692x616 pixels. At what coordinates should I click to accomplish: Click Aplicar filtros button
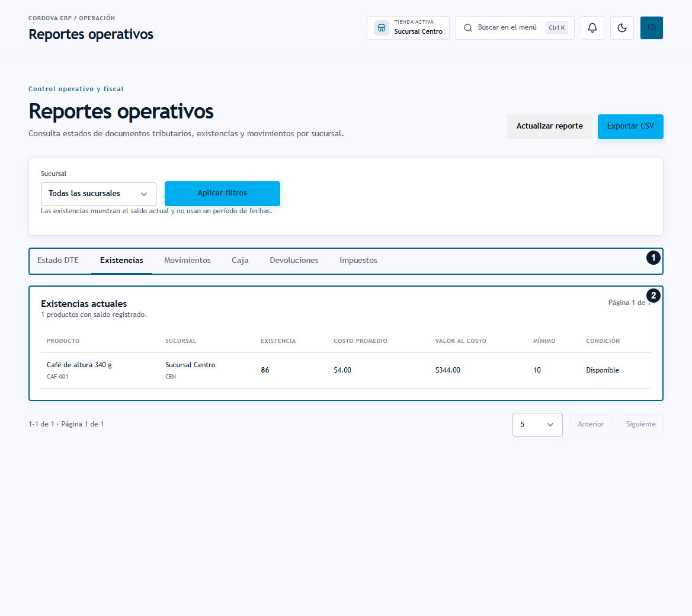point(222,193)
